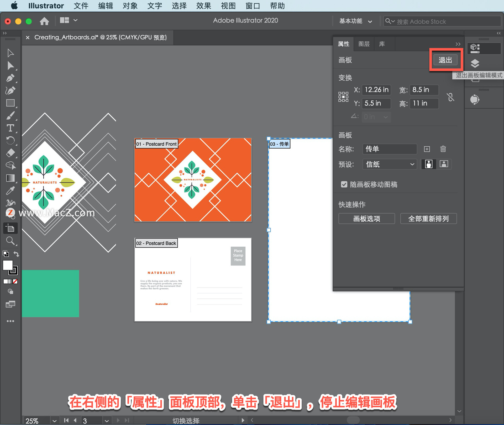Click the 画板选项 button
The image size is (504, 425).
pos(367,219)
